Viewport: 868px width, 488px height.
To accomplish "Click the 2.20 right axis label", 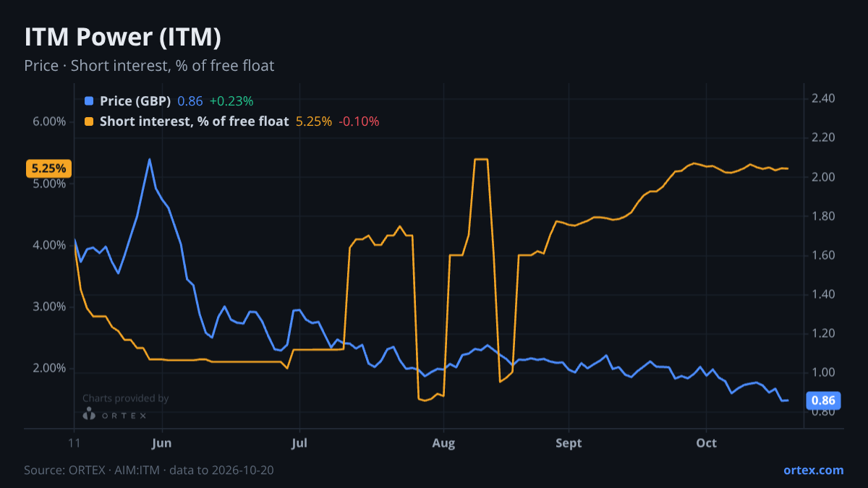I will [x=824, y=137].
